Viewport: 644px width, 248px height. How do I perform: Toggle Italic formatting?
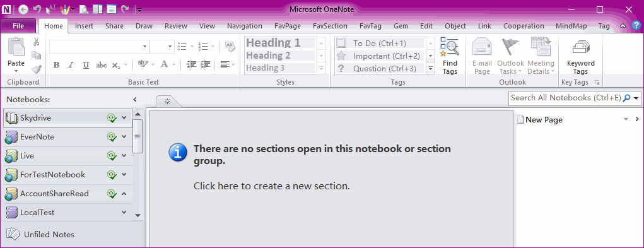point(71,65)
